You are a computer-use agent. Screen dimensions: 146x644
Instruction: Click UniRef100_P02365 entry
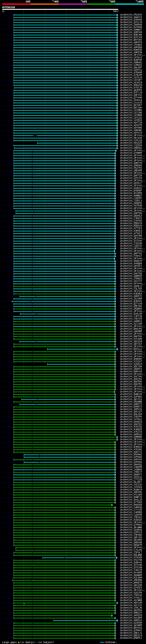tap(131, 495)
